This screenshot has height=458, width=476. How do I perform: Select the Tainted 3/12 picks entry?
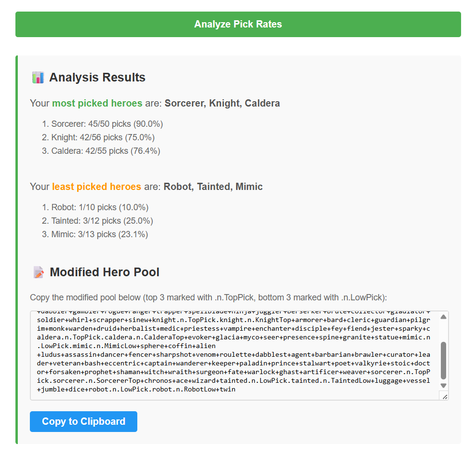tap(102, 221)
